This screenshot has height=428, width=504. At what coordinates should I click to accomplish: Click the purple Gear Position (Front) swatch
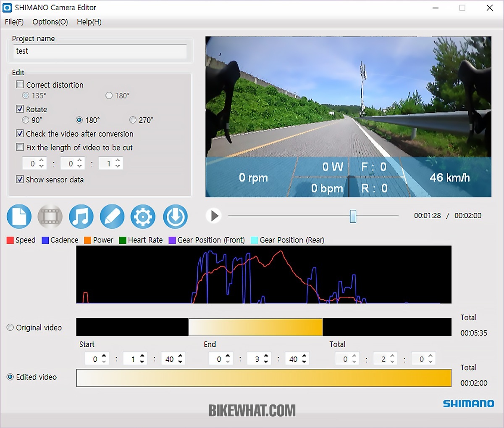(x=172, y=240)
